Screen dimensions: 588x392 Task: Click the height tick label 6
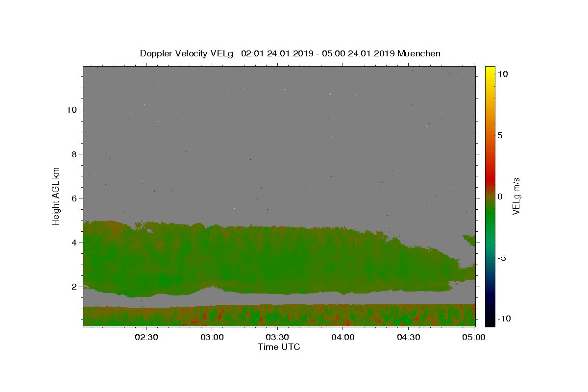coord(74,198)
